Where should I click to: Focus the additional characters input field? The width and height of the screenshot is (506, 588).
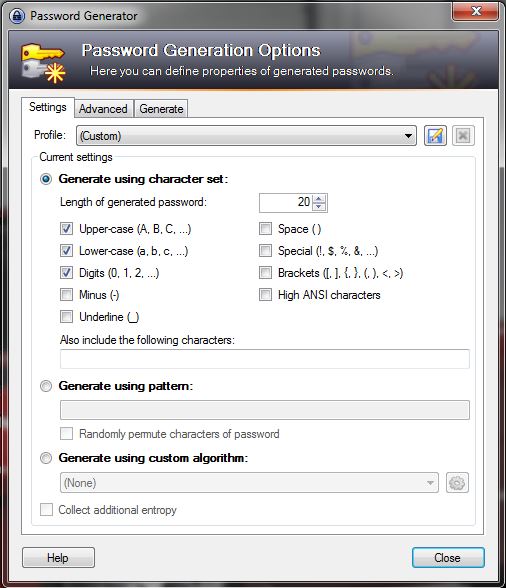[265, 359]
